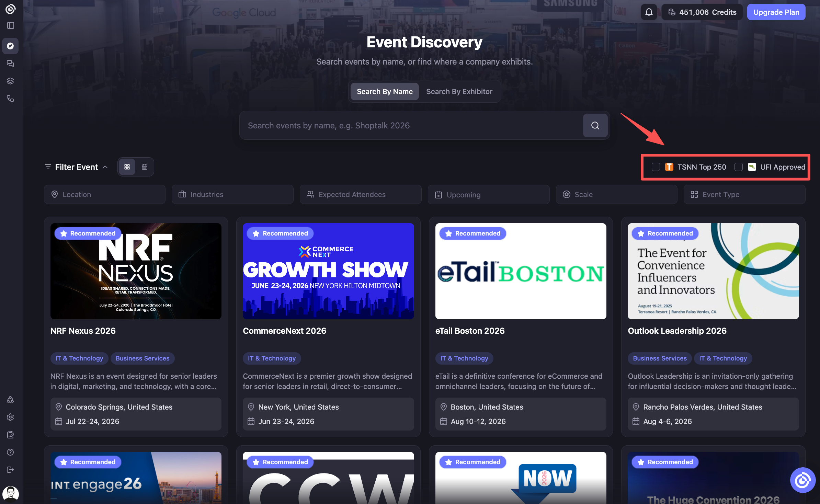The height and width of the screenshot is (504, 820).
Task: Open the Outlook Leadership banner image
Action: click(713, 271)
